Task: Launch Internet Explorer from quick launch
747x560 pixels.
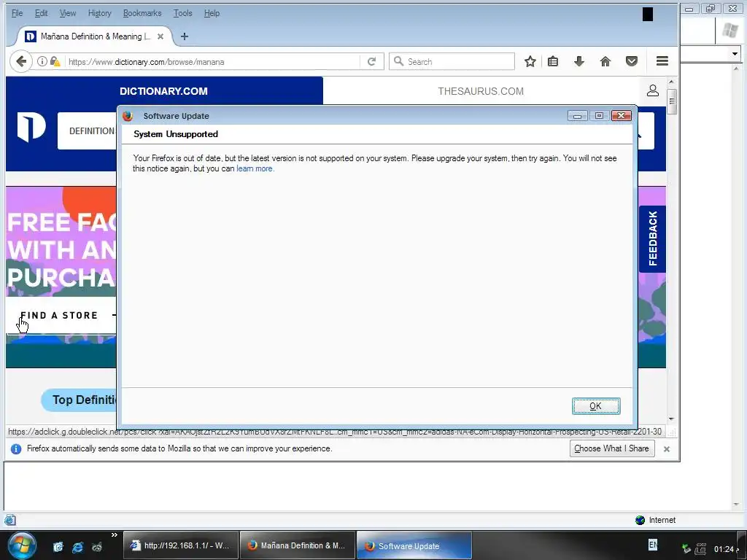Action: pyautogui.click(x=77, y=547)
